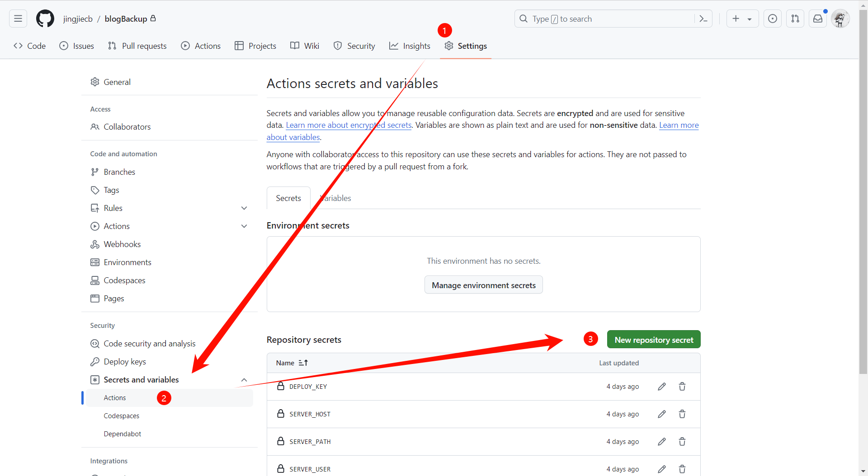Open Learn more about encrypted secrets link
This screenshot has height=476, width=868.
[349, 125]
